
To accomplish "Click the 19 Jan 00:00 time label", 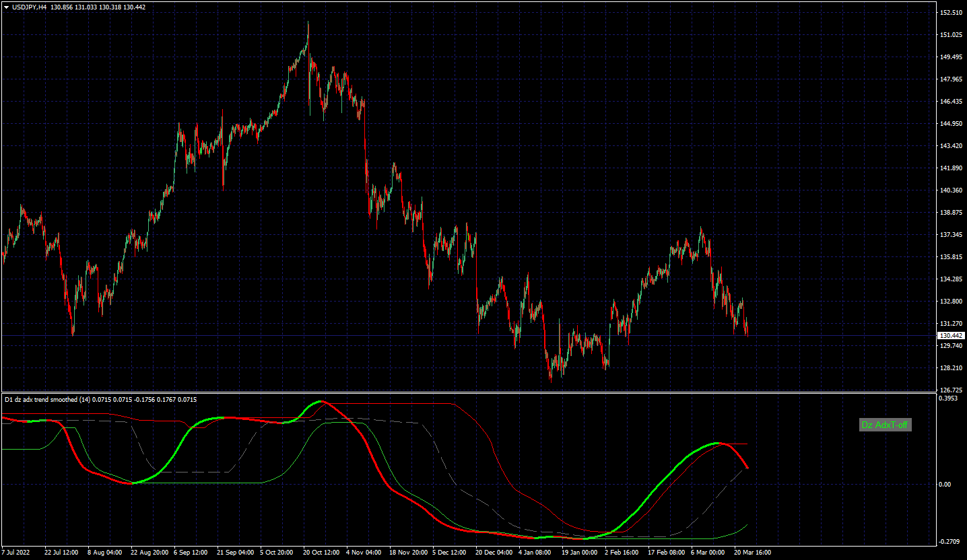I will click(x=579, y=552).
